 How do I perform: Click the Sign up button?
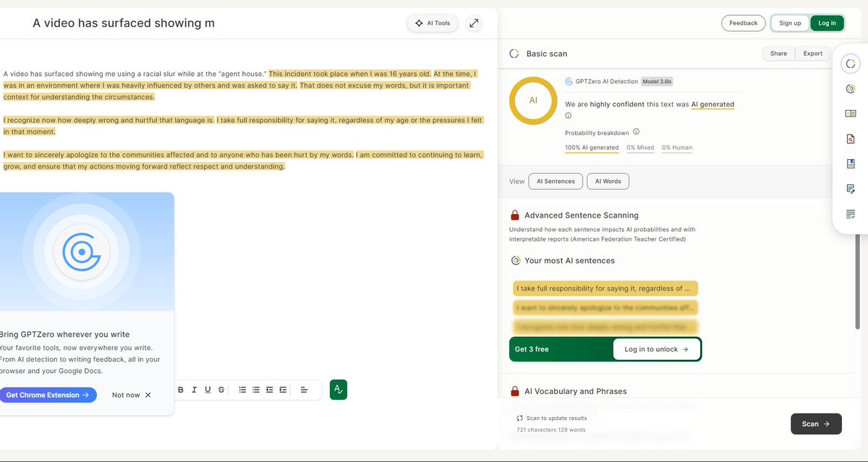(x=790, y=23)
